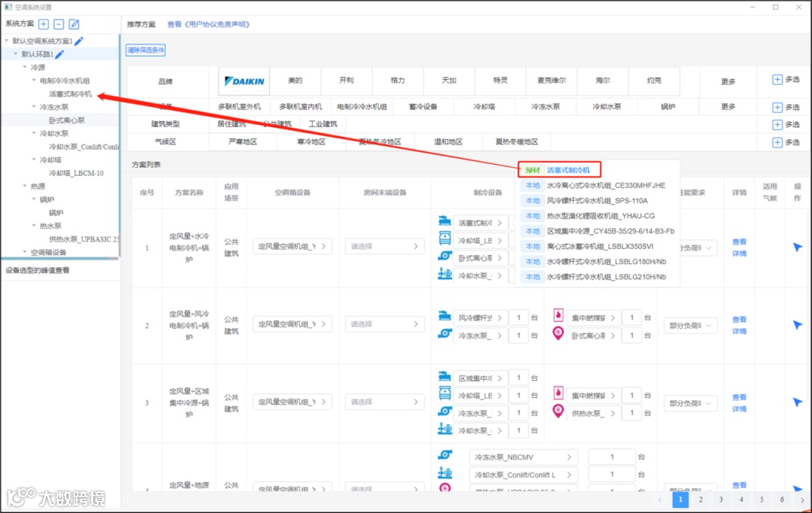Click pink pump icon beside 供热水泵 in row 3

(x=558, y=411)
